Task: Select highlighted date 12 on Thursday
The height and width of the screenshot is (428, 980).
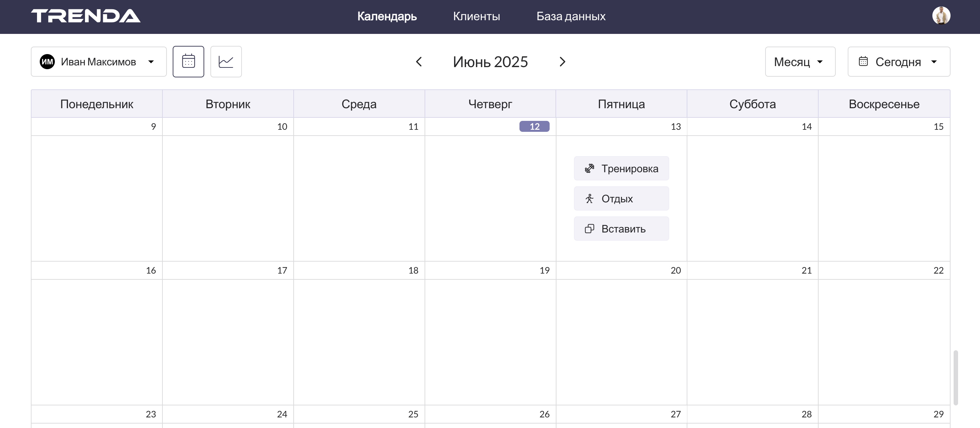Action: pyautogui.click(x=534, y=127)
